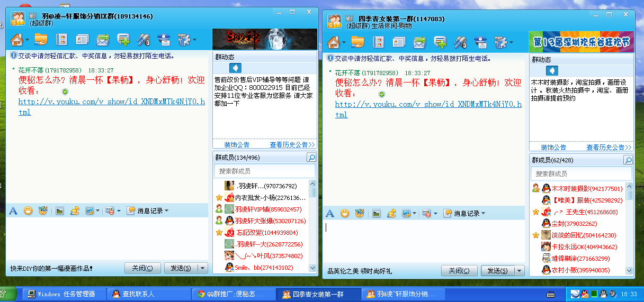Click 查看历史公告 link in right window
The width and height of the screenshot is (644, 302).
point(609,148)
